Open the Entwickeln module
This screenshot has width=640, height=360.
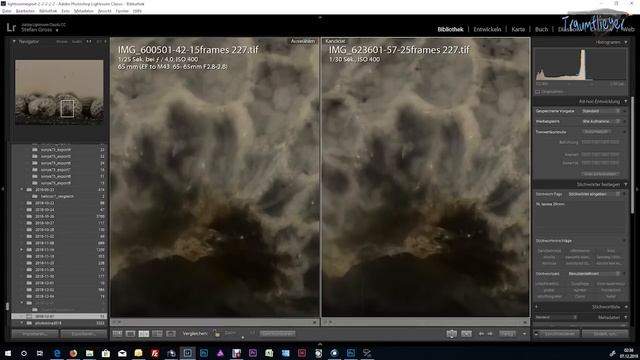(487, 29)
